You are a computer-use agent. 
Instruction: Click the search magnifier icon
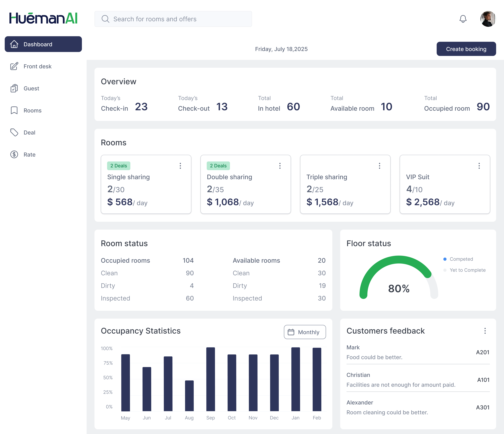pos(105,19)
